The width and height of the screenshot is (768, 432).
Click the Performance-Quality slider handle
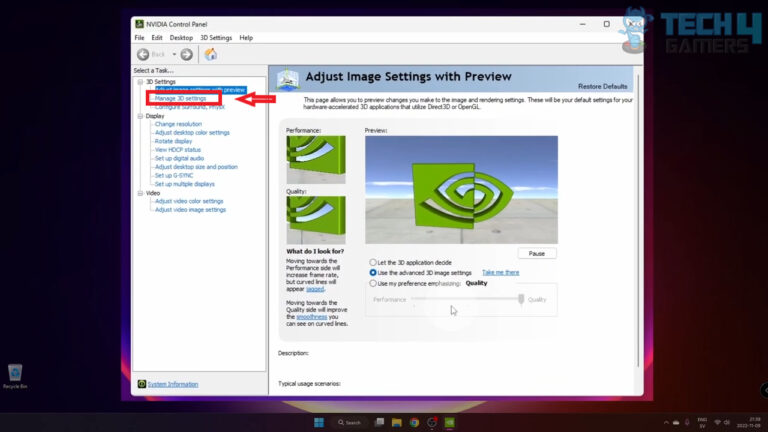point(521,299)
